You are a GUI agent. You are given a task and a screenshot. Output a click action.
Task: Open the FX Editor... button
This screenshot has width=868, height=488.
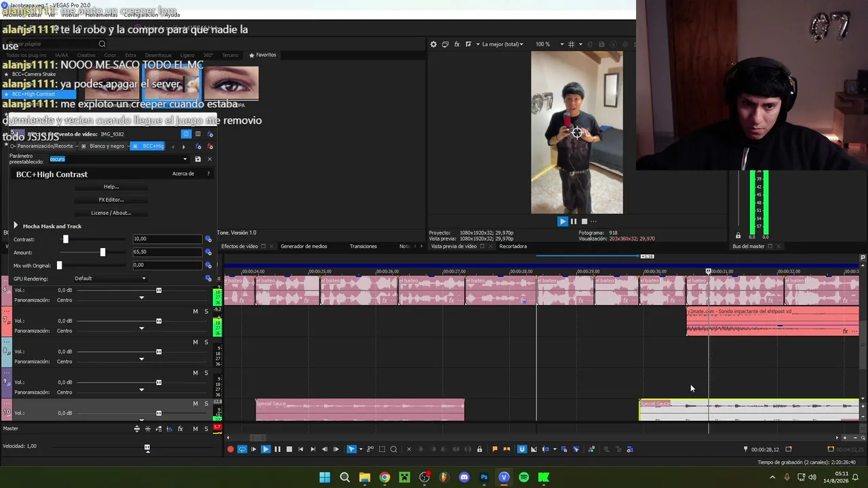(111, 199)
